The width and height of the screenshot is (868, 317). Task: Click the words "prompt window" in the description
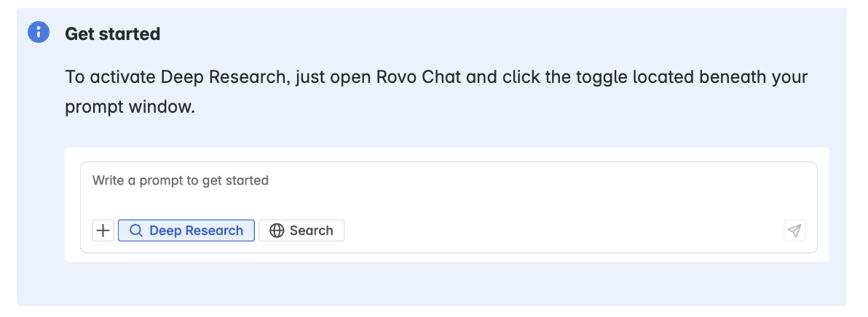(129, 108)
